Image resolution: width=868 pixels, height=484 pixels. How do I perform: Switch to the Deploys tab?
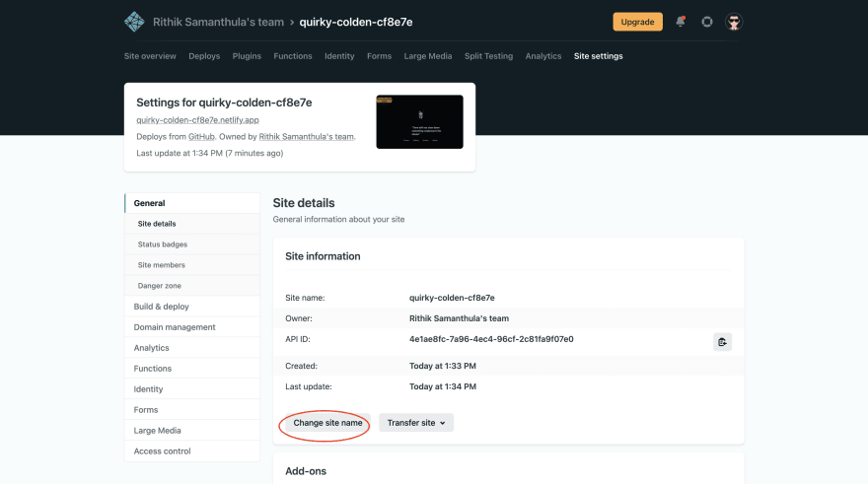point(204,56)
